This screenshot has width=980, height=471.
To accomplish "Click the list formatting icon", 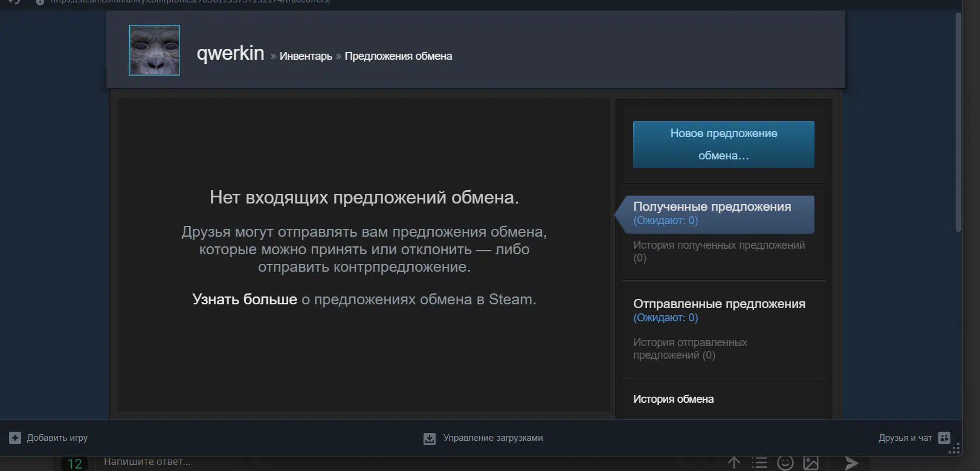I will tap(759, 463).
